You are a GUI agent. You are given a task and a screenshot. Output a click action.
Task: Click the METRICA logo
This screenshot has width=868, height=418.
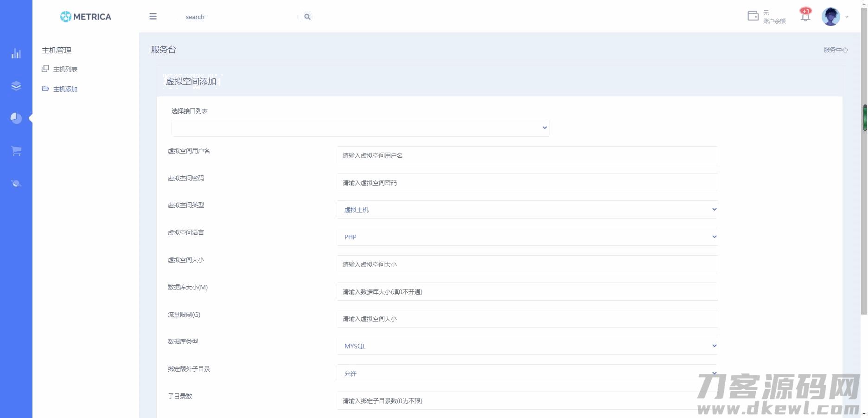pos(86,17)
